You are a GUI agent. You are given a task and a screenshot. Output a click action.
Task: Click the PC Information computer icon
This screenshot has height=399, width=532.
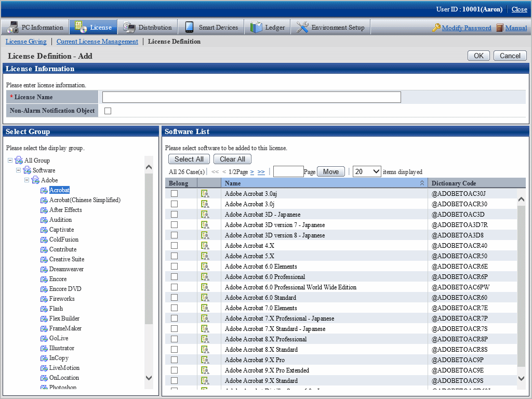tap(13, 27)
